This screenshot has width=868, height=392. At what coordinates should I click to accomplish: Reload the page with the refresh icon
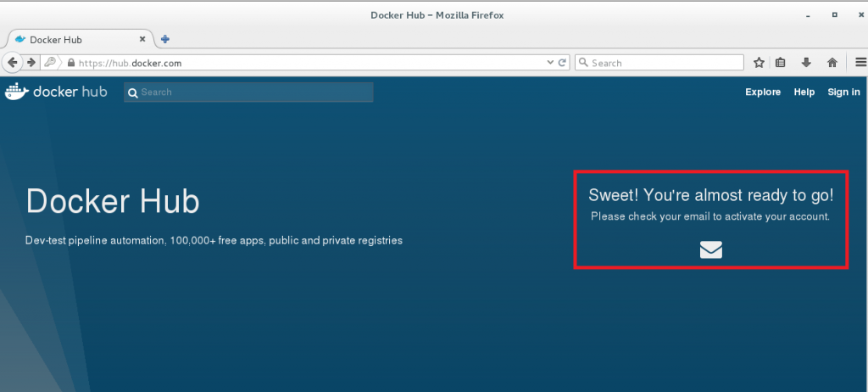(x=563, y=63)
